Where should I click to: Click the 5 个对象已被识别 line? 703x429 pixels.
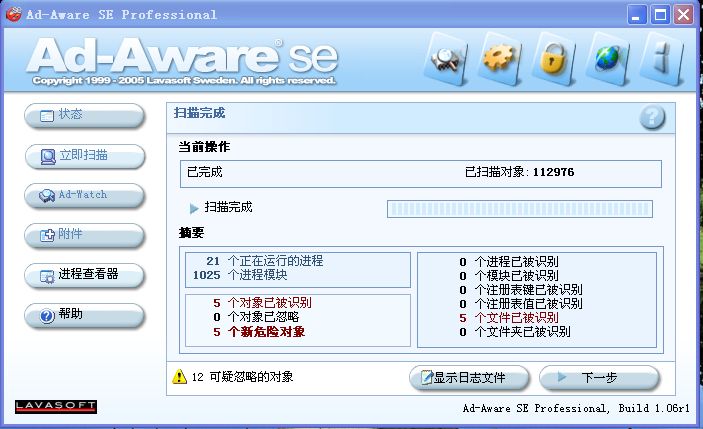pos(262,303)
